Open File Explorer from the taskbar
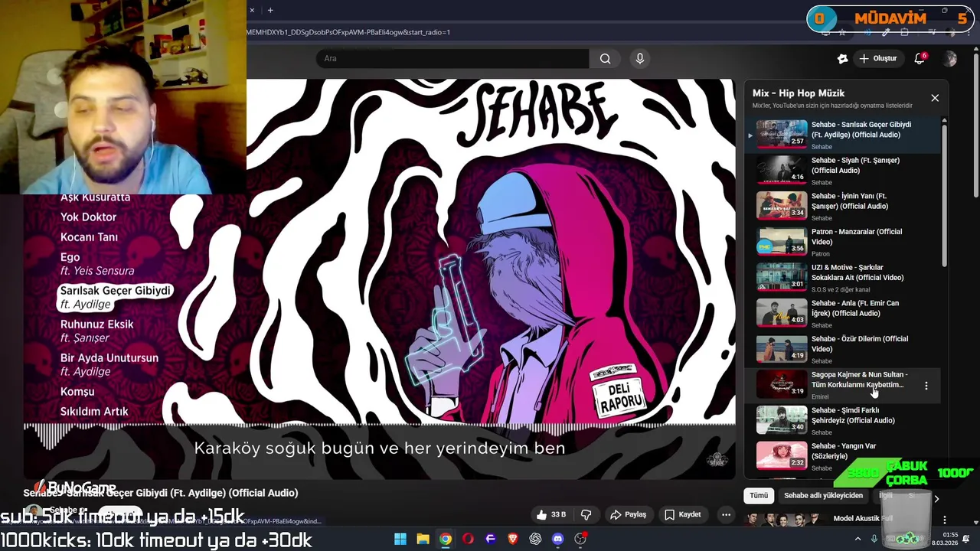This screenshot has height=551, width=980. 423,539
